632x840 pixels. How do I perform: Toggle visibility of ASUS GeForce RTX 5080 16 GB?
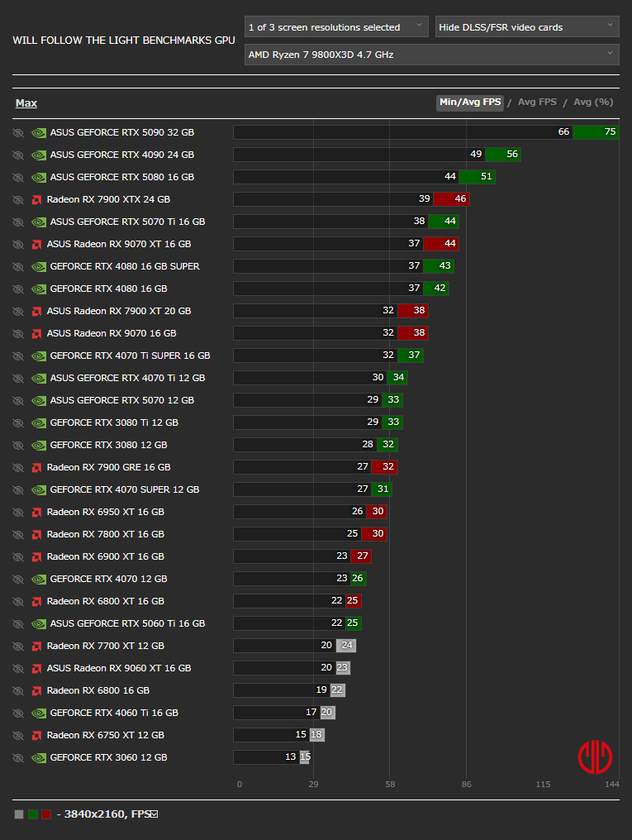18,177
